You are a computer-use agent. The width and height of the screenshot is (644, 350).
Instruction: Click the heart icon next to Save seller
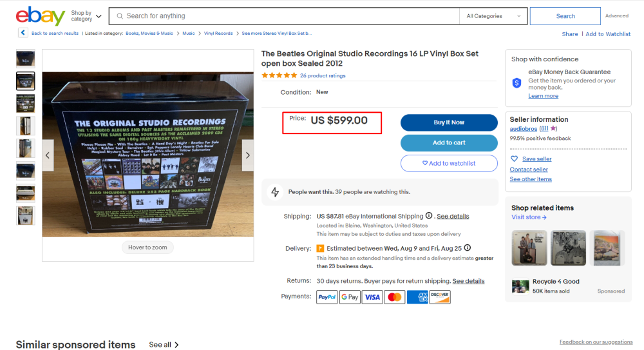pos(514,159)
